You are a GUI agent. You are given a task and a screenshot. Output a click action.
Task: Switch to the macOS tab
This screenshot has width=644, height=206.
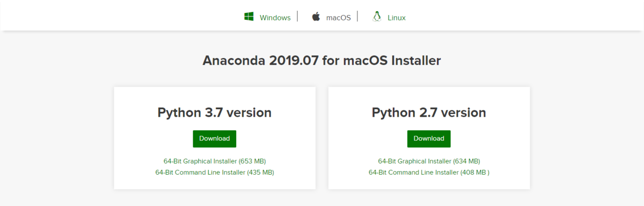point(339,17)
